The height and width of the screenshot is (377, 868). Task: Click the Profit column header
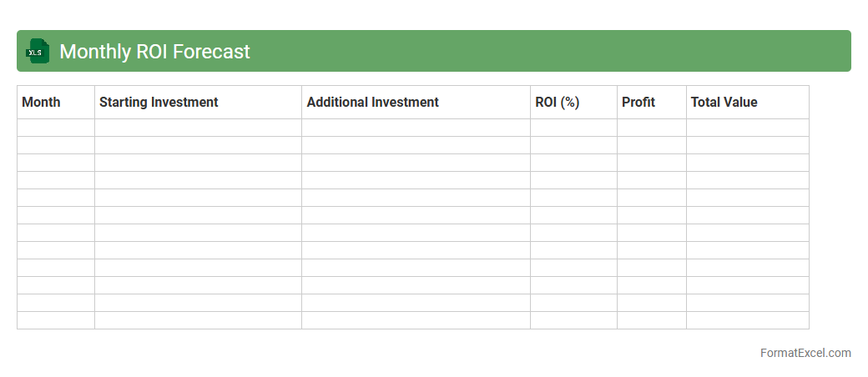(x=638, y=102)
